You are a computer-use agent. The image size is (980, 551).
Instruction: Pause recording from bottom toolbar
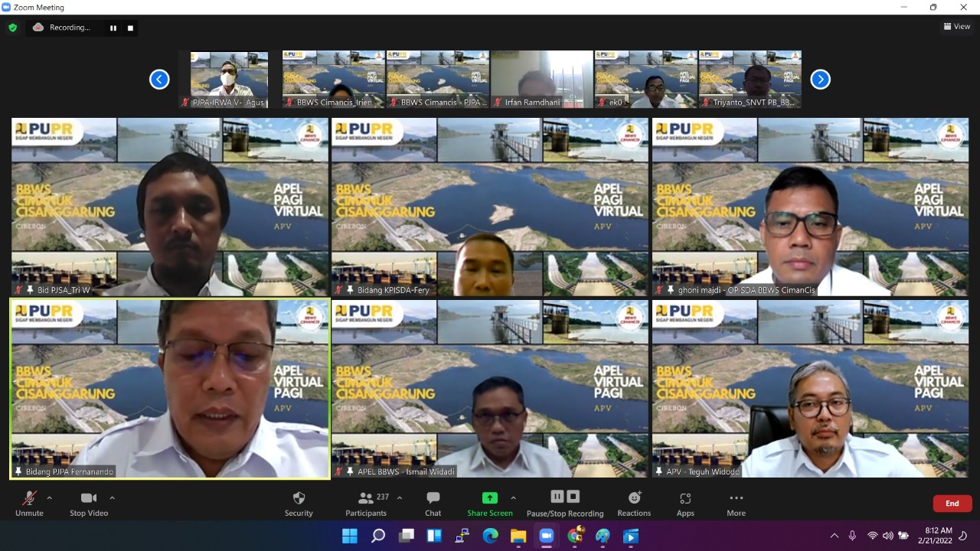point(557,497)
